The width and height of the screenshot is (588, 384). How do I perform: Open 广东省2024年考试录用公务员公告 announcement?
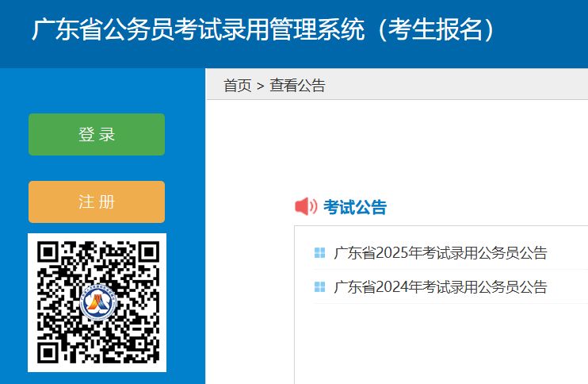440,286
